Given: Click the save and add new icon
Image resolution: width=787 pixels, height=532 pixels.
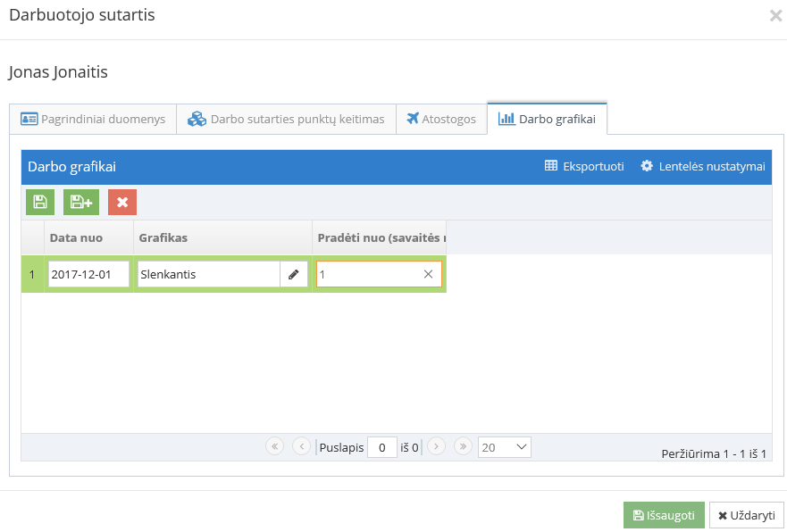Looking at the screenshot, I should [81, 203].
